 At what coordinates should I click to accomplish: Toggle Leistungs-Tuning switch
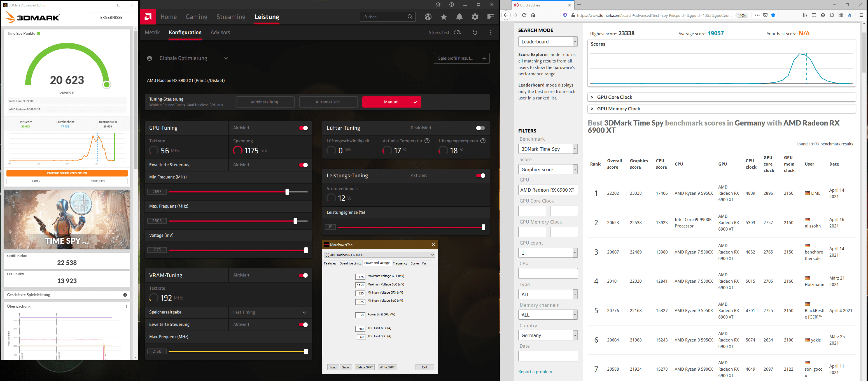pos(480,176)
